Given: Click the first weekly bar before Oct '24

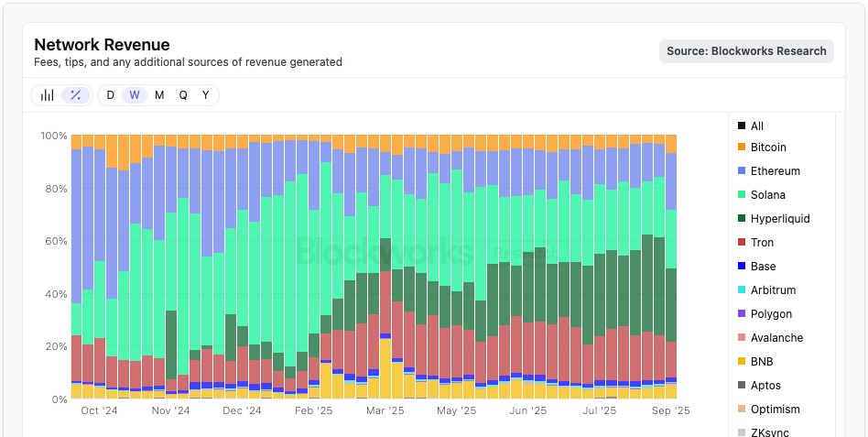Looking at the screenshot, I should point(76,267).
